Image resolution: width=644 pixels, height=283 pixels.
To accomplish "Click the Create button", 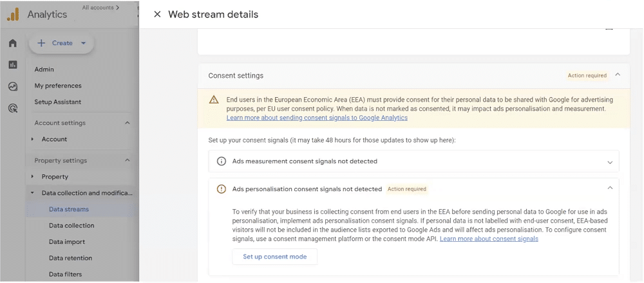I will pyautogui.click(x=62, y=43).
